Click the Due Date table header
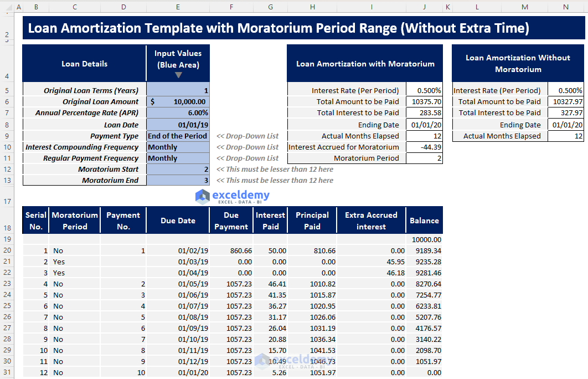 tap(178, 221)
